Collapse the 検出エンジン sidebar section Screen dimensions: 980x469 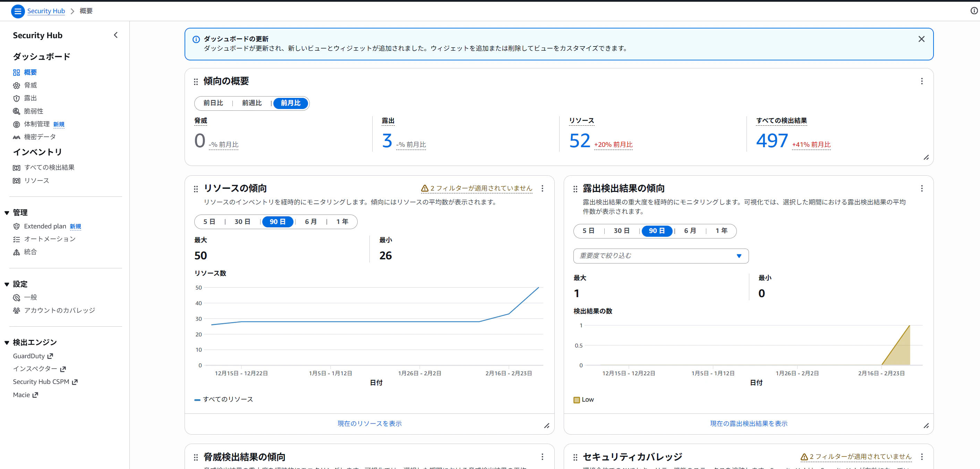pyautogui.click(x=7, y=343)
